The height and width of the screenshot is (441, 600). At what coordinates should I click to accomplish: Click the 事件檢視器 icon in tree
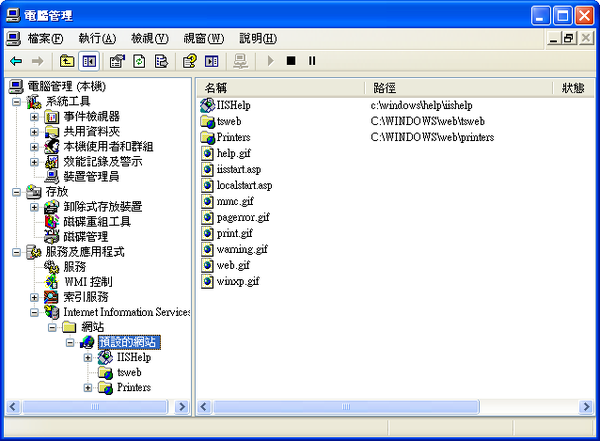(51, 117)
